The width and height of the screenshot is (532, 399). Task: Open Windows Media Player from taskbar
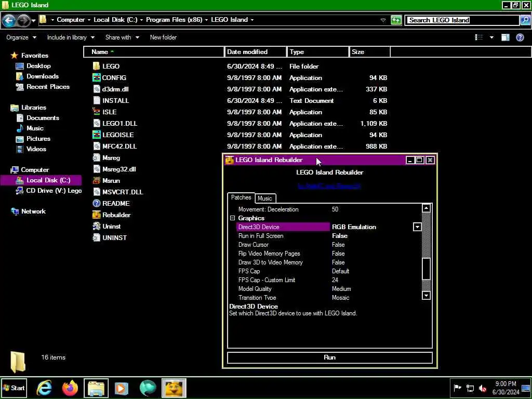pos(122,388)
